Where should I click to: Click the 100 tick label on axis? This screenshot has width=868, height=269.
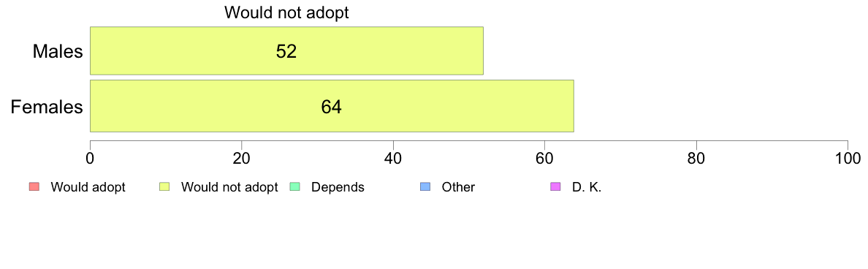pos(848,157)
